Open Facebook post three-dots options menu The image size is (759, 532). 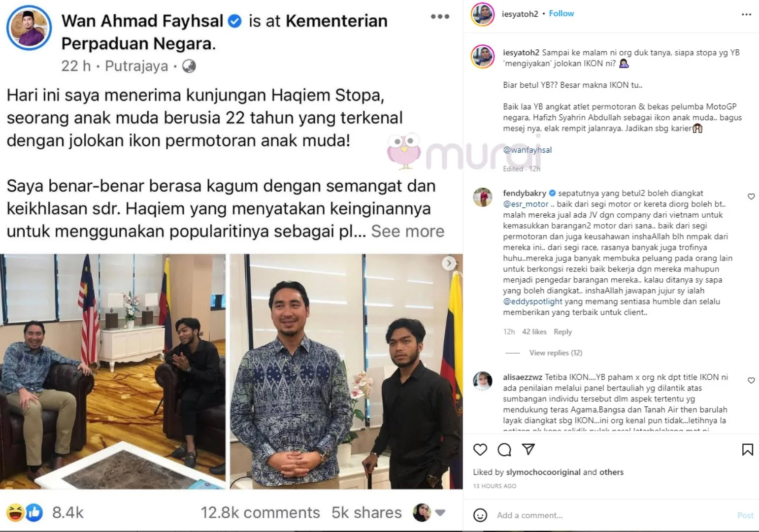[x=440, y=16]
